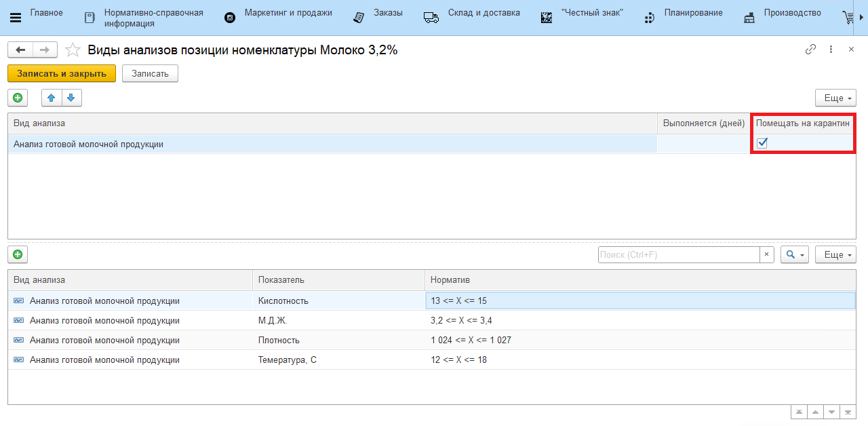Select the 'Плотность' indicator row
Image resolution: width=868 pixels, height=426 pixels.
point(278,341)
